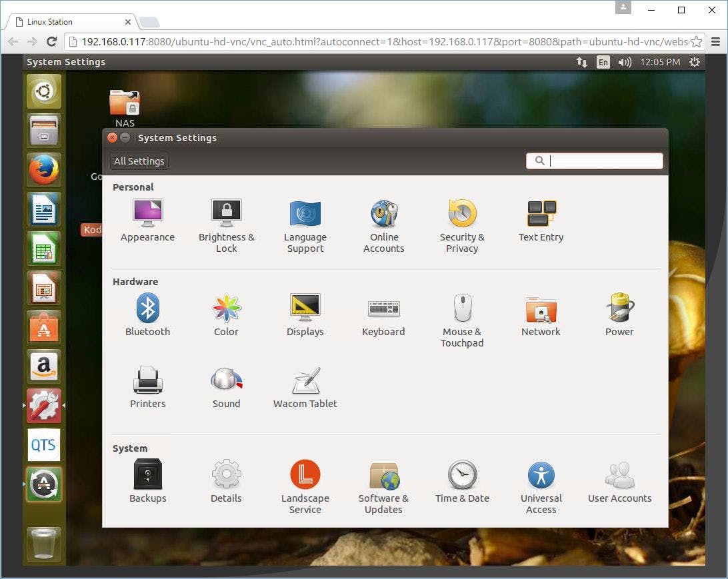Screen dimensions: 728x579
Task: Open Appearance settings
Action: tap(147, 221)
